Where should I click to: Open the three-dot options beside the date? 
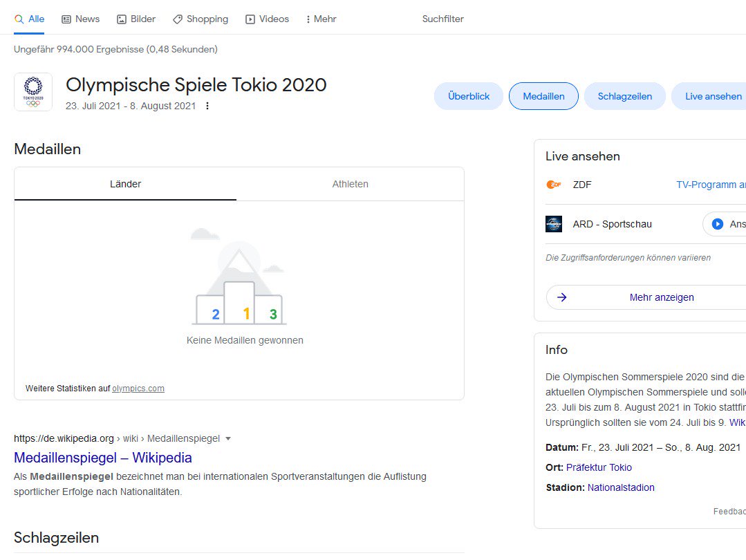[207, 106]
